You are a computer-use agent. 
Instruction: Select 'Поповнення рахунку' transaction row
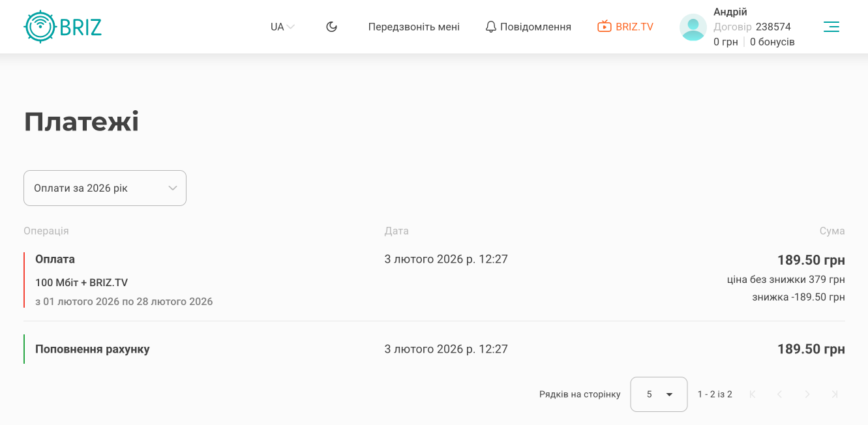coord(93,349)
